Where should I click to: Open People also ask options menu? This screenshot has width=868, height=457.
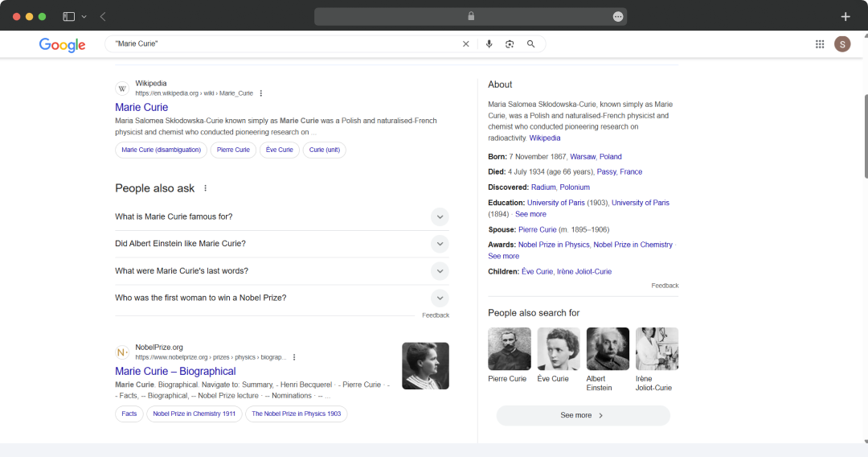(206, 188)
